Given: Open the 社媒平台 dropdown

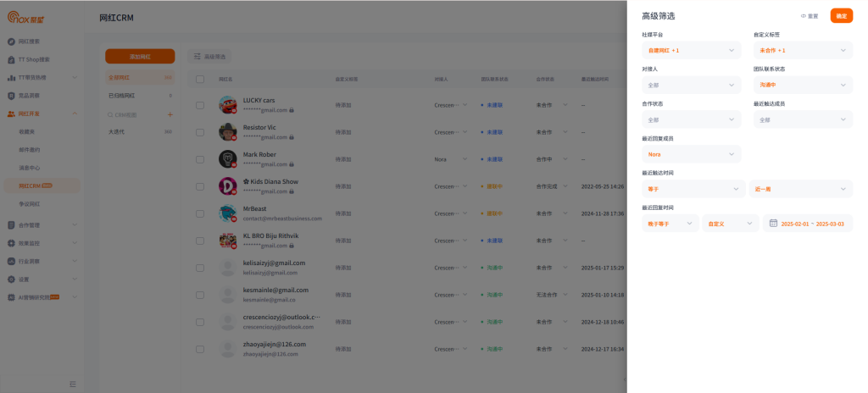Looking at the screenshot, I should (x=691, y=51).
